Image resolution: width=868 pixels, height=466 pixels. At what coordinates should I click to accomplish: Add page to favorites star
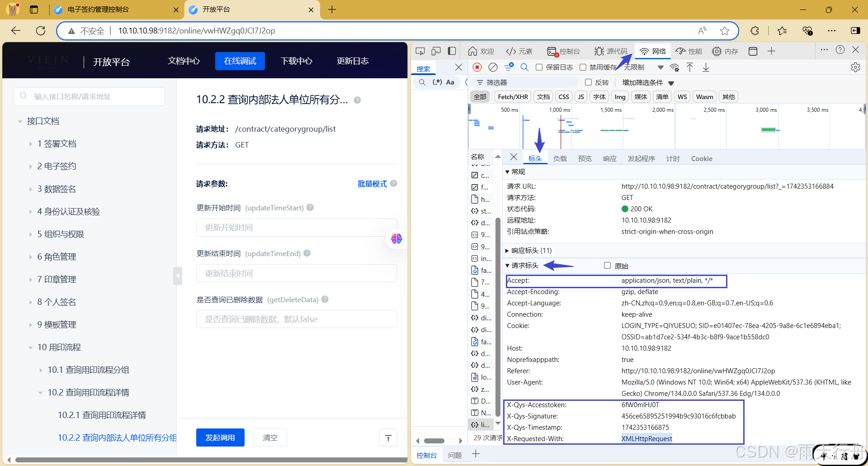pyautogui.click(x=725, y=31)
